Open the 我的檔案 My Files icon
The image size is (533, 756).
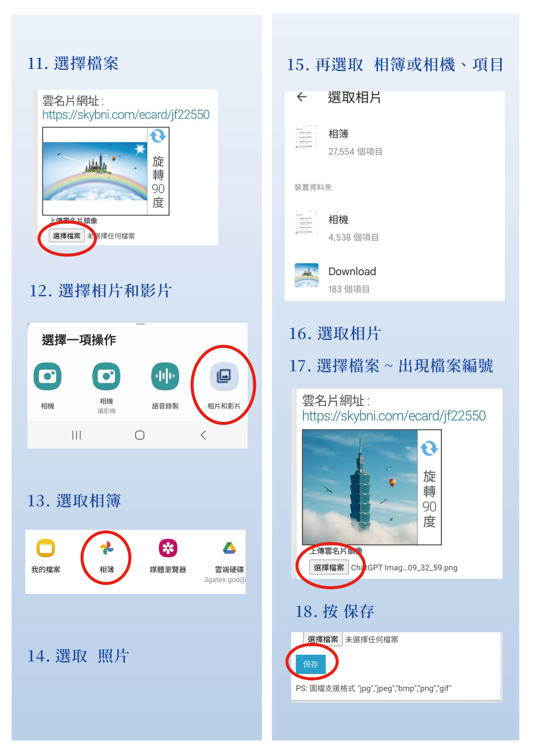(x=46, y=548)
